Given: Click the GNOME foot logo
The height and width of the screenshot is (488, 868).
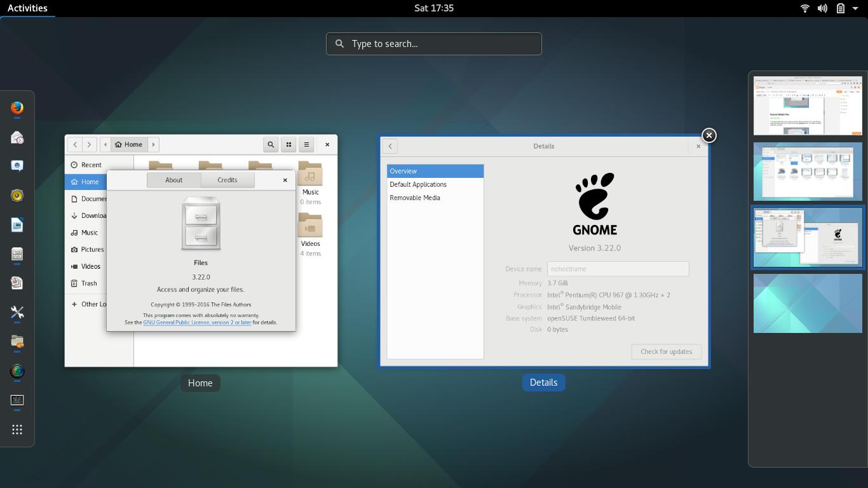Looking at the screenshot, I should (x=595, y=204).
